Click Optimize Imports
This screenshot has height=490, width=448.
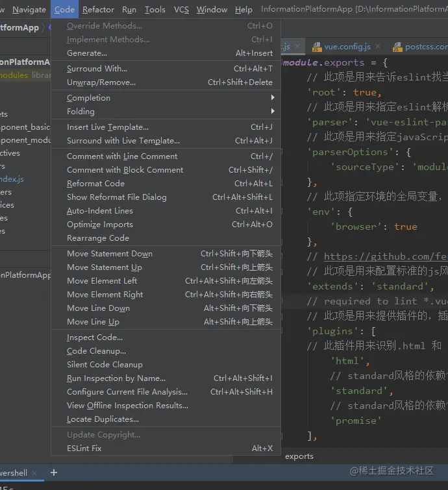coord(166,225)
